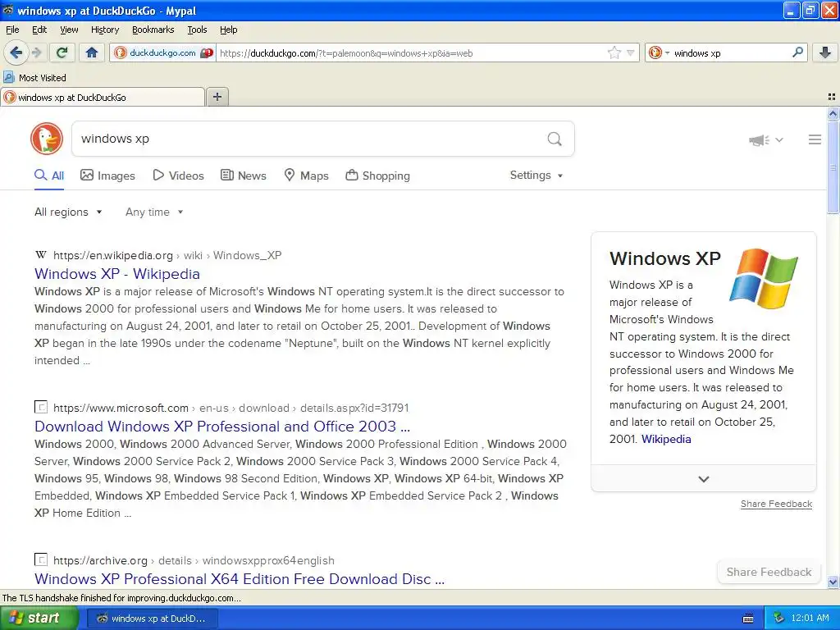Open 'Windows XP - Wikipedia' result
This screenshot has height=630, width=840.
point(117,274)
